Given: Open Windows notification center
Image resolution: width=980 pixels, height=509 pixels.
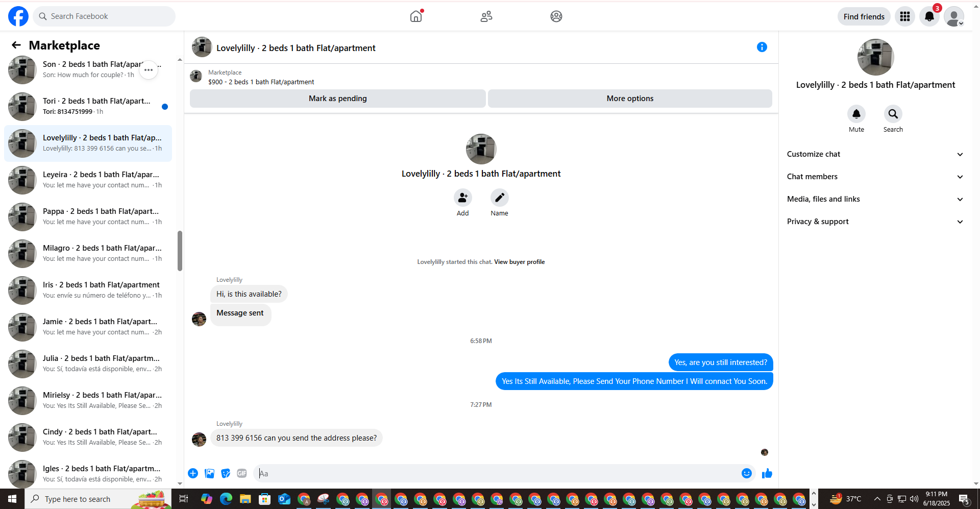Looking at the screenshot, I should point(964,499).
